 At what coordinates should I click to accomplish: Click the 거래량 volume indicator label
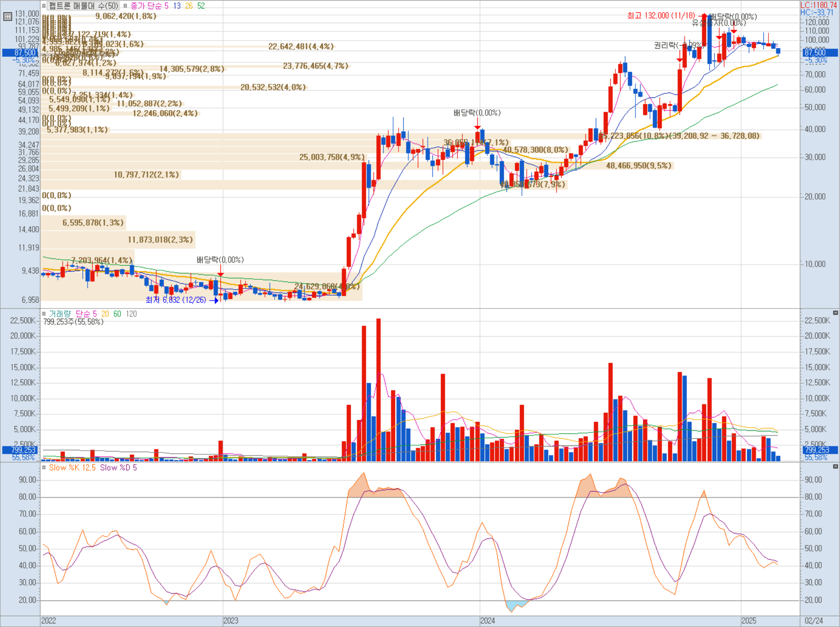60,314
